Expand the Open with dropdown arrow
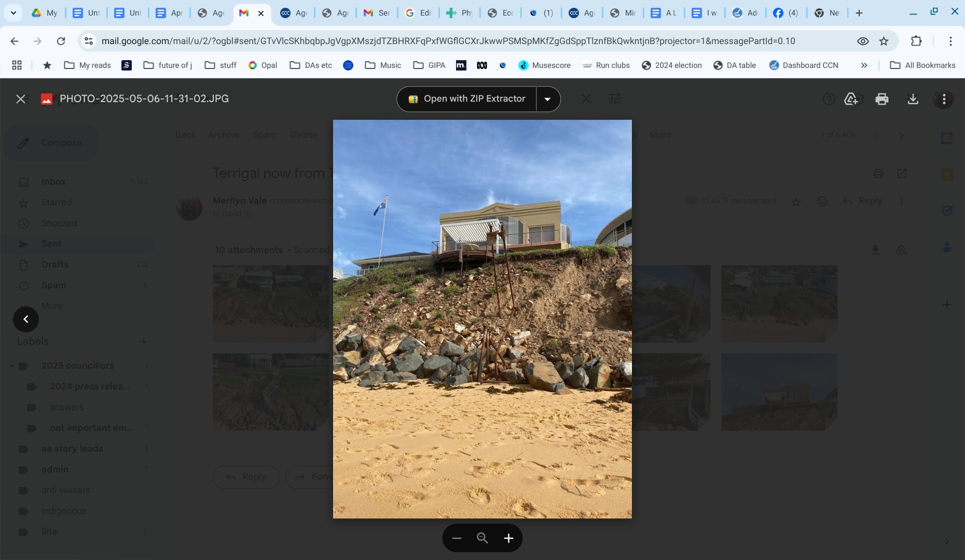This screenshot has width=965, height=560. click(x=548, y=99)
